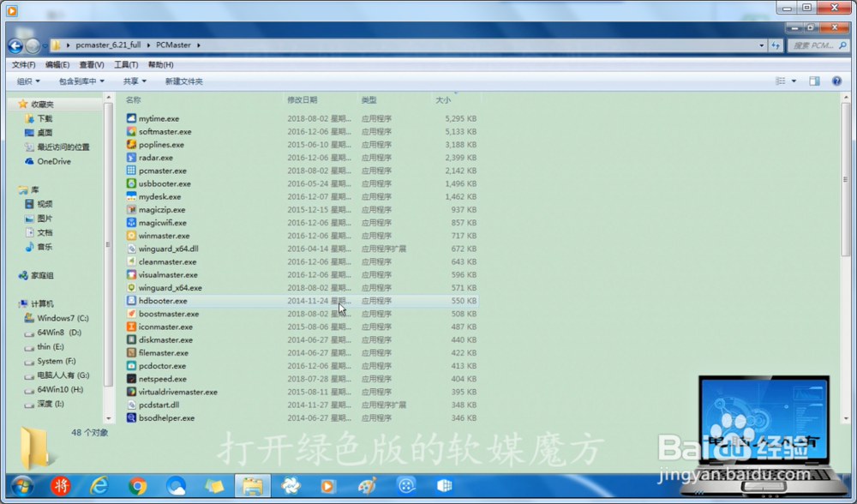The image size is (857, 504).
Task: Open the 工具(T) menu
Action: (126, 64)
